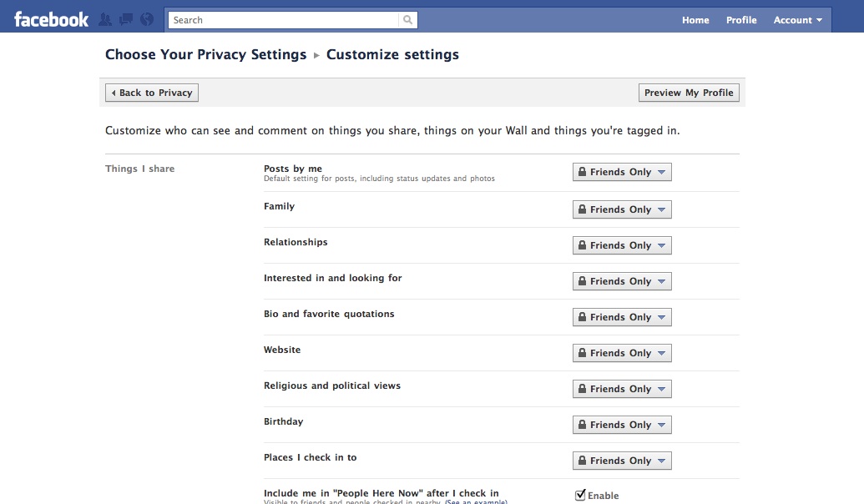Open the Choose Your Privacy Settings breadcrumb
The image size is (864, 504).
[205, 54]
